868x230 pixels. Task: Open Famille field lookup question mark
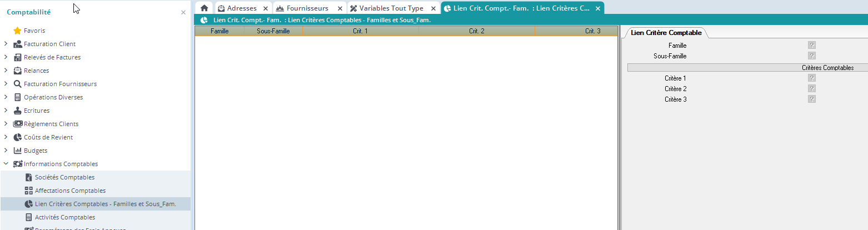[x=812, y=46]
